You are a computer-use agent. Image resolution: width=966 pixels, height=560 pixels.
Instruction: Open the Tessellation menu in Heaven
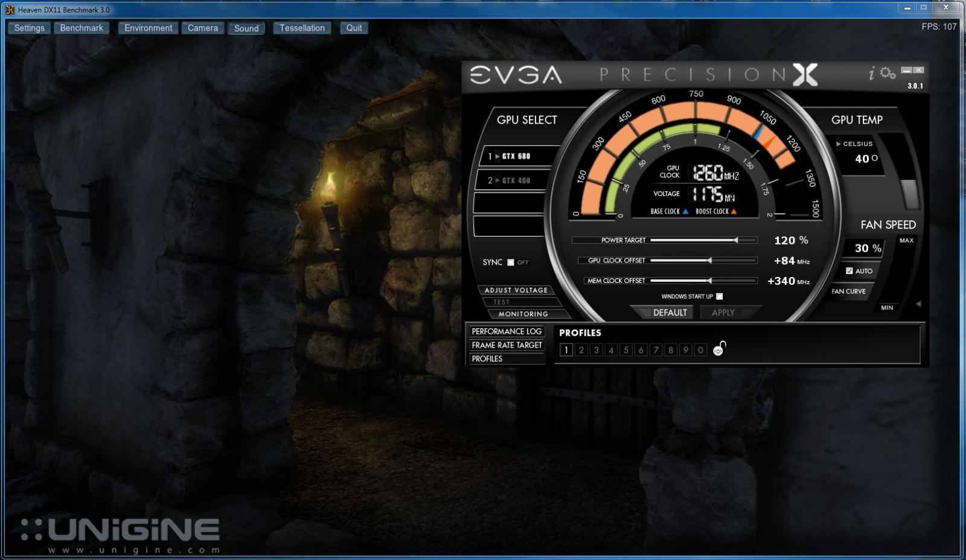pyautogui.click(x=302, y=28)
